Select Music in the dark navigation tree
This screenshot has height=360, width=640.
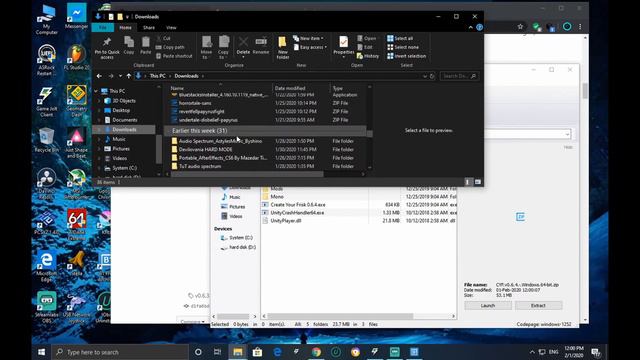click(118, 139)
